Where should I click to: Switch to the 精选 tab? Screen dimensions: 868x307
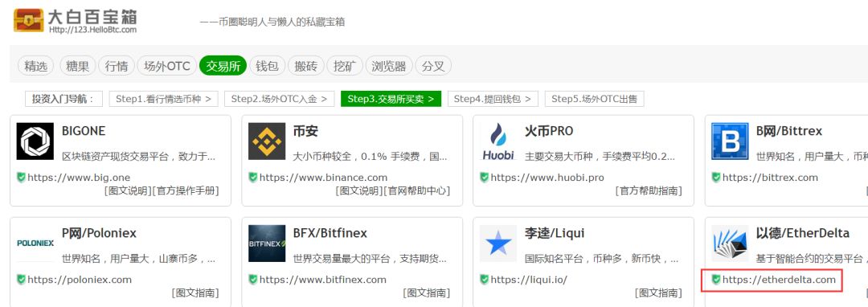click(36, 66)
